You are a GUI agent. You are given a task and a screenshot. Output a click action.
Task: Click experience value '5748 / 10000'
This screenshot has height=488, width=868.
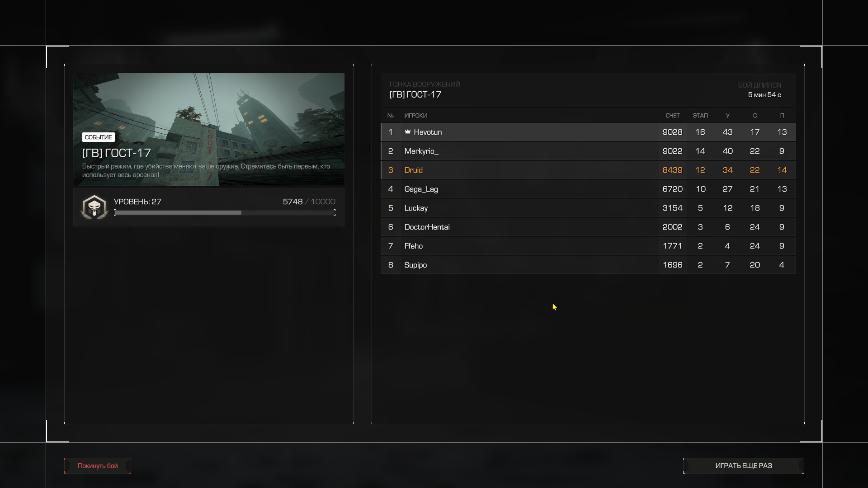tap(309, 202)
